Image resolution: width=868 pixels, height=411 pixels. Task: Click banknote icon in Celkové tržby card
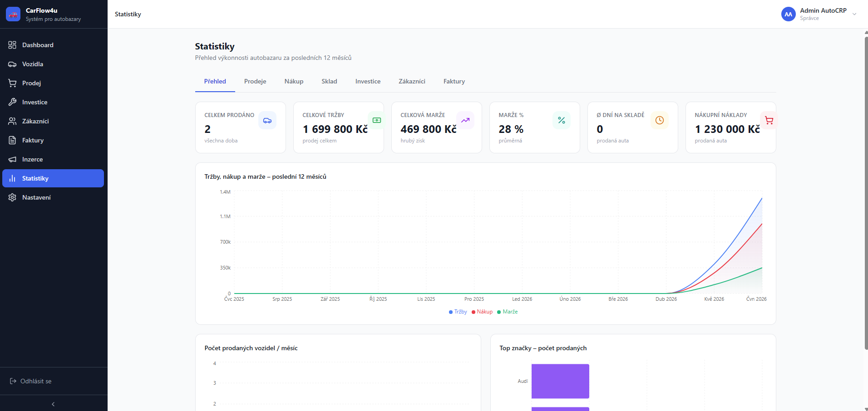tap(376, 120)
